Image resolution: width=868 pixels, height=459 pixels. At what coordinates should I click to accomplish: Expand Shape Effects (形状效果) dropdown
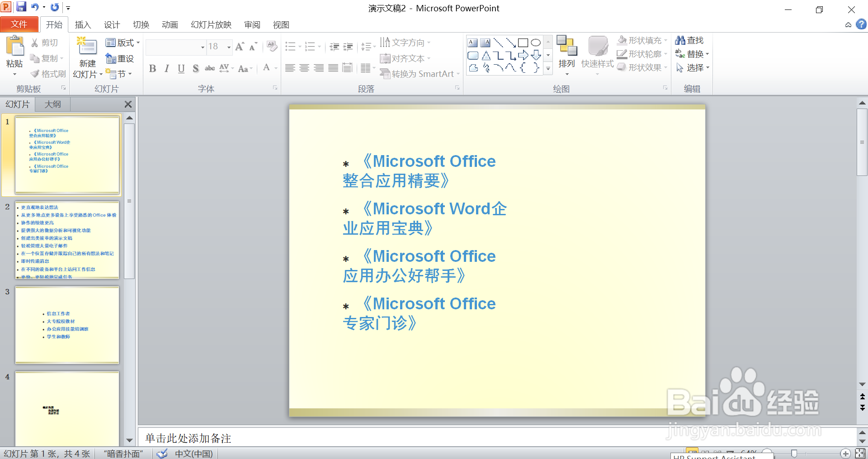pos(642,67)
